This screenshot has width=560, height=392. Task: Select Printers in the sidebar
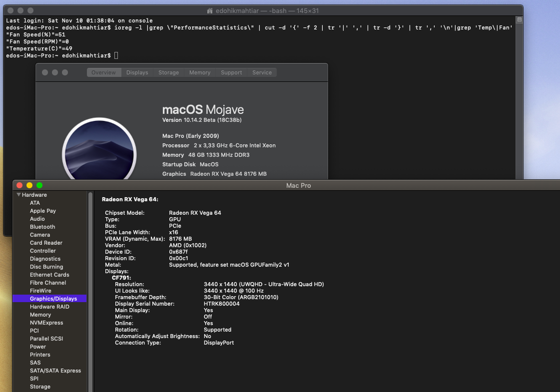coord(40,355)
